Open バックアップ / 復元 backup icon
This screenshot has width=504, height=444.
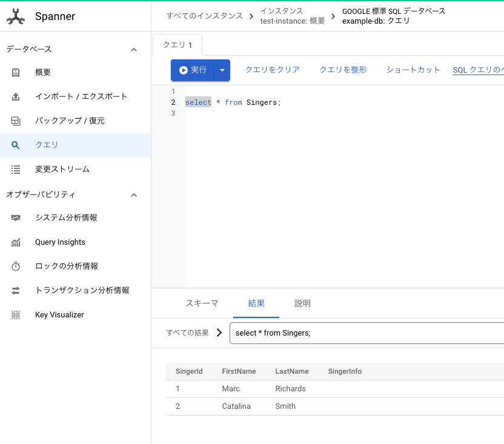(15, 121)
